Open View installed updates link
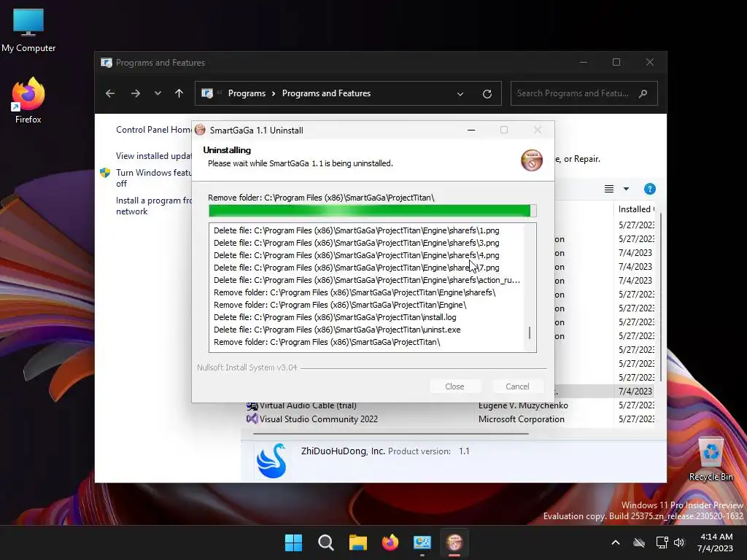 tap(154, 156)
